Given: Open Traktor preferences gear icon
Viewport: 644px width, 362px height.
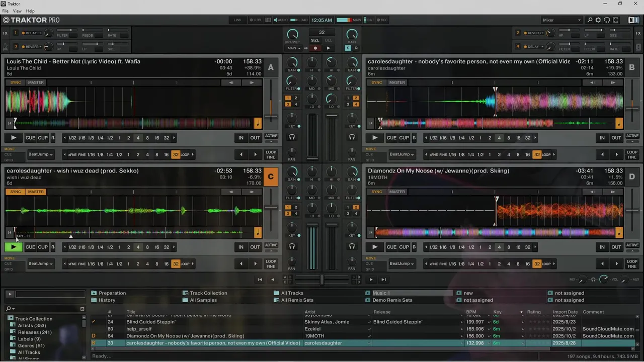Looking at the screenshot, I should coord(598,20).
